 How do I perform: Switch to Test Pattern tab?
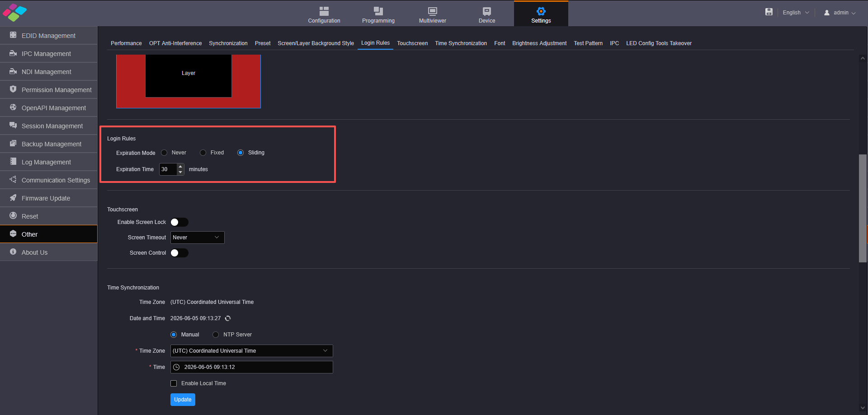coord(588,43)
